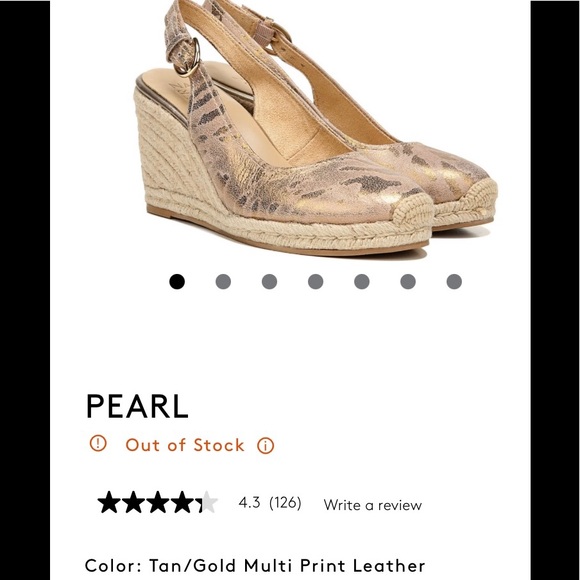Click the second rating star

coord(134,502)
